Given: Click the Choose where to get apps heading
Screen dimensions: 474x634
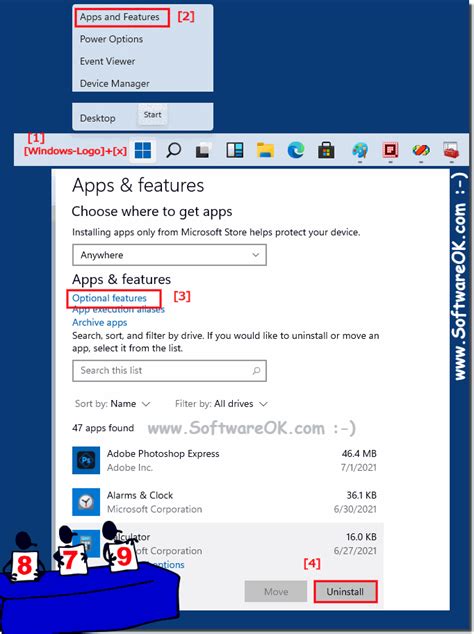Looking at the screenshot, I should (152, 211).
